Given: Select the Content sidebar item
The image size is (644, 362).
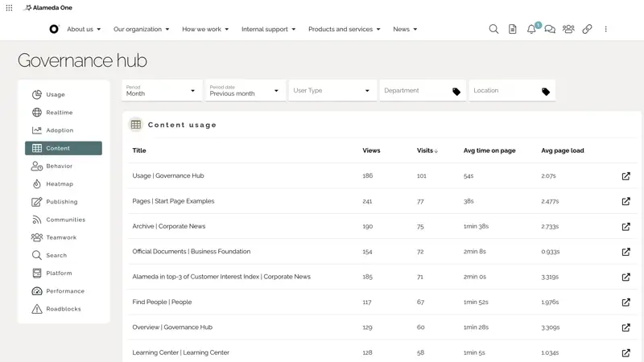Looking at the screenshot, I should click(x=64, y=148).
